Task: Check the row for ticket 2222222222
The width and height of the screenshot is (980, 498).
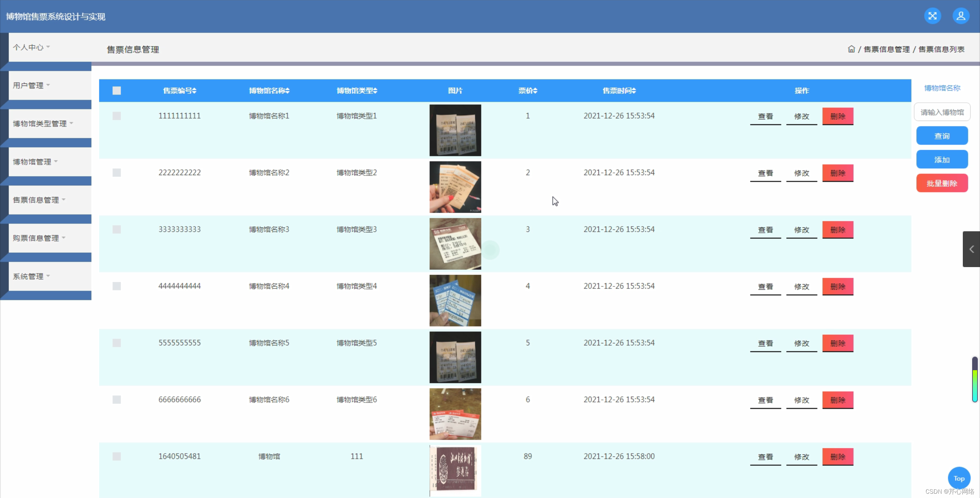Action: point(117,173)
